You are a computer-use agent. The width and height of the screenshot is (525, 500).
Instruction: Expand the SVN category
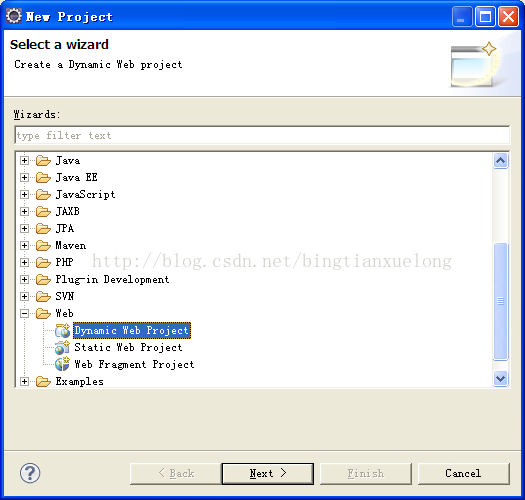tap(24, 296)
